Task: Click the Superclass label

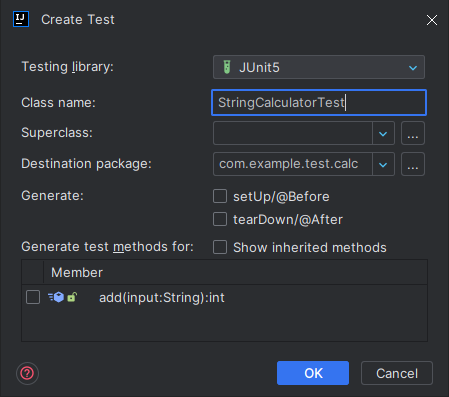Action: (x=57, y=133)
